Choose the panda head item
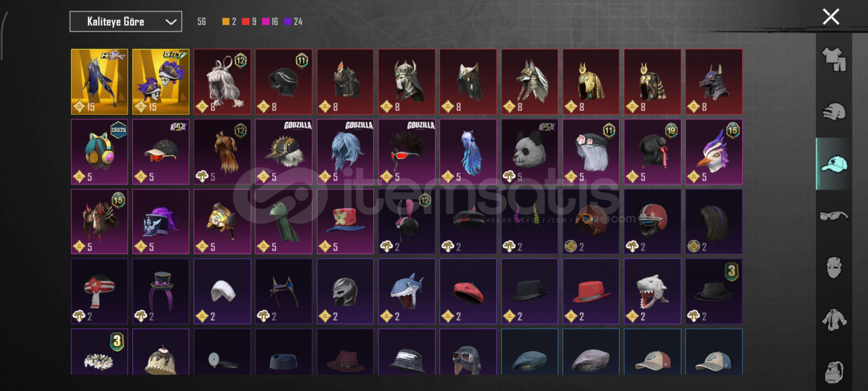This screenshot has width=868, height=391. click(x=529, y=152)
